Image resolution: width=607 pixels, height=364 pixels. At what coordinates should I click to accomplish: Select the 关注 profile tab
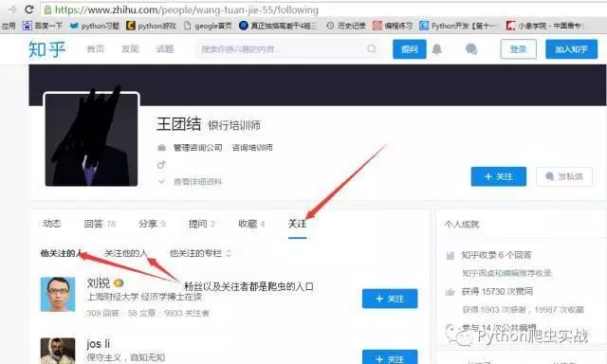coord(297,224)
